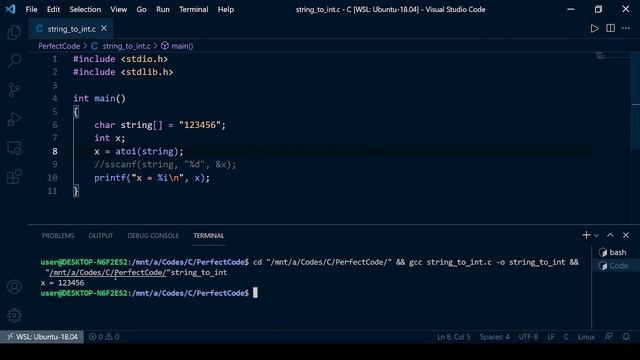The width and height of the screenshot is (640, 360).
Task: Click line number 6 in gutter
Action: [x=55, y=125]
